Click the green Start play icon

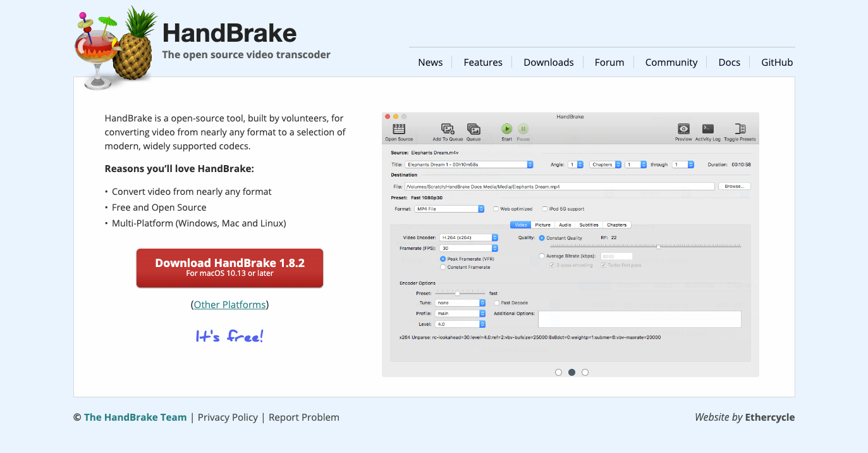click(x=507, y=129)
